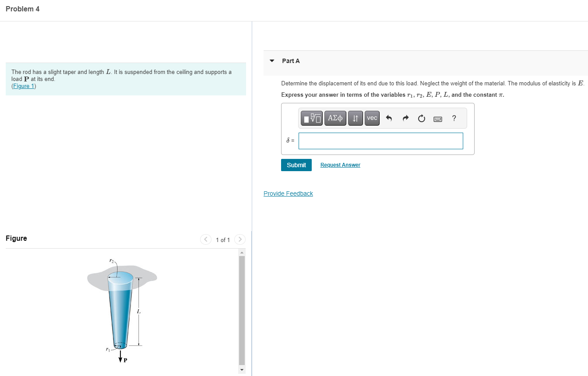Redo the last equation edit

click(405, 118)
